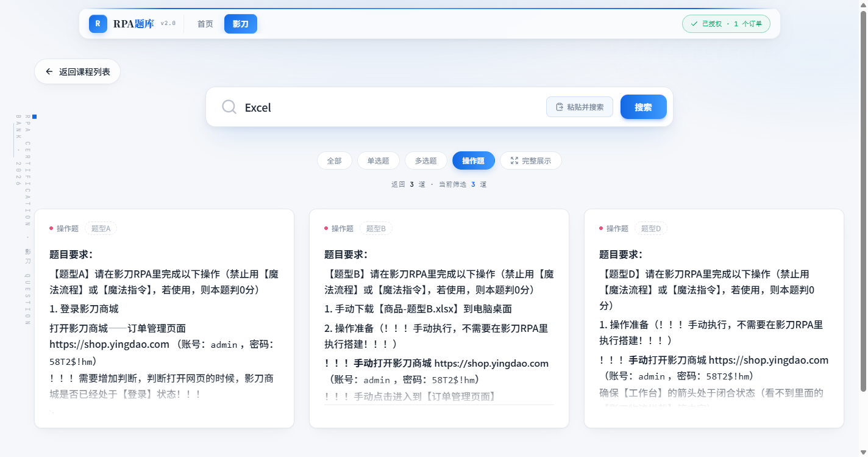Click the 题型B tag

[376, 228]
